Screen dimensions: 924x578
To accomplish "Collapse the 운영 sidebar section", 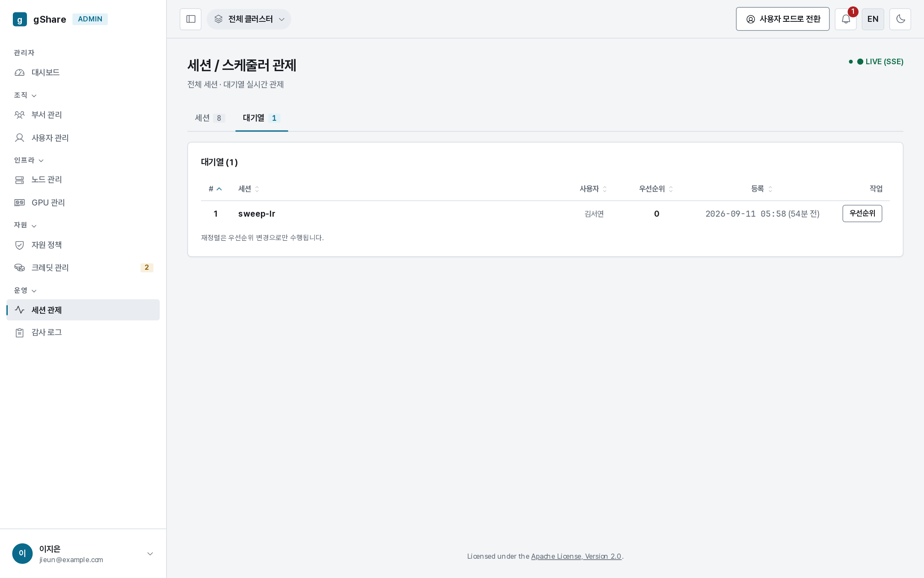I will coord(25,290).
